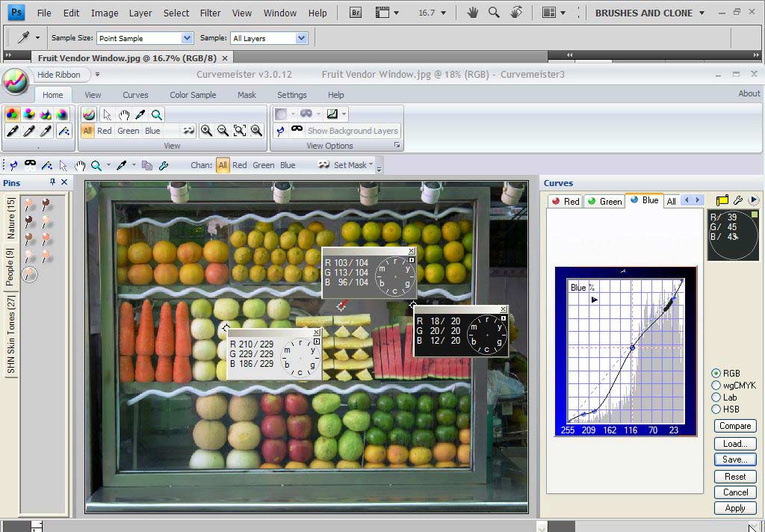
Task: Toggle the All channel in the Chan toolbar
Action: pyautogui.click(x=223, y=165)
